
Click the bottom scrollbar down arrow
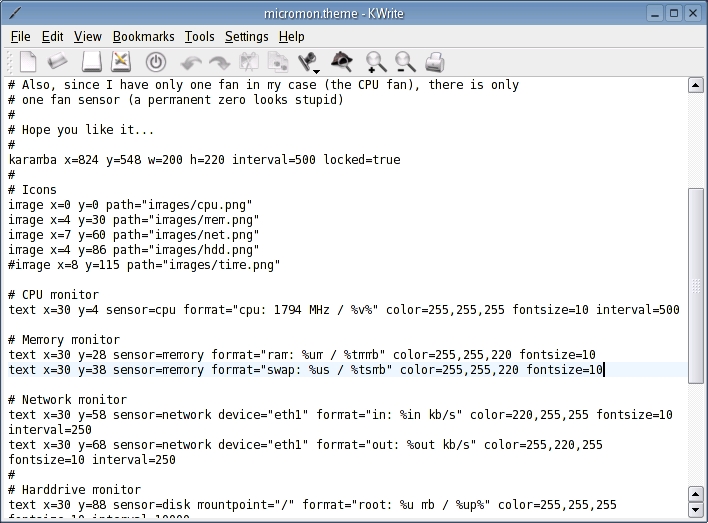point(696,511)
